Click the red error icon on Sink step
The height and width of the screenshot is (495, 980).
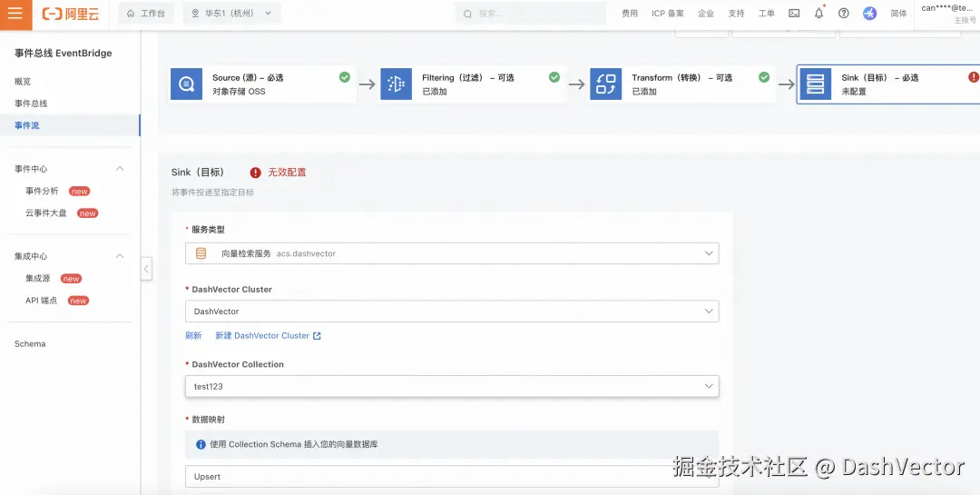pos(974,77)
